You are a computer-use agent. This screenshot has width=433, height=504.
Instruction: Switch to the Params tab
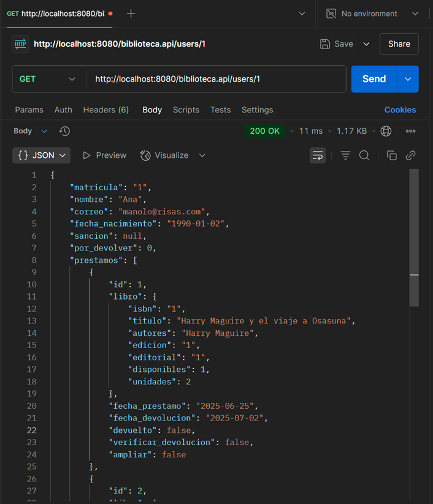29,110
